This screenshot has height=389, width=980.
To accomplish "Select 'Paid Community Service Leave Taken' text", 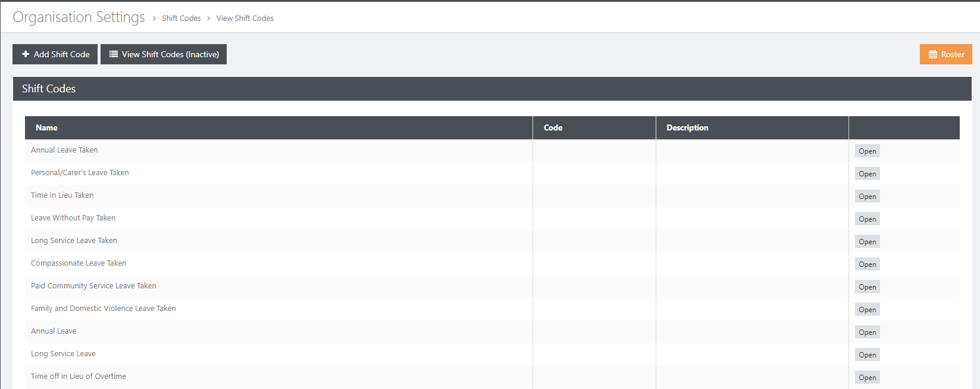I will pos(93,286).
